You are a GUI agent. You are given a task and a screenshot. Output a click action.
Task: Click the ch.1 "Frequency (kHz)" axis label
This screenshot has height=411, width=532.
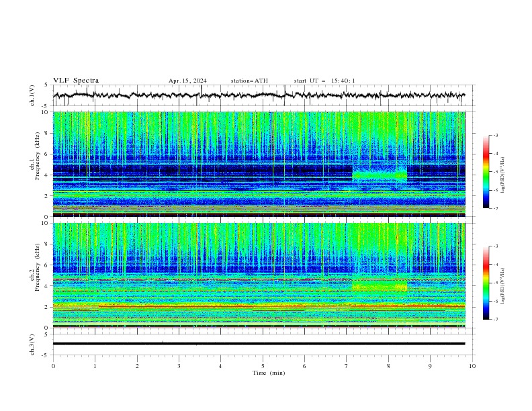click(x=38, y=156)
